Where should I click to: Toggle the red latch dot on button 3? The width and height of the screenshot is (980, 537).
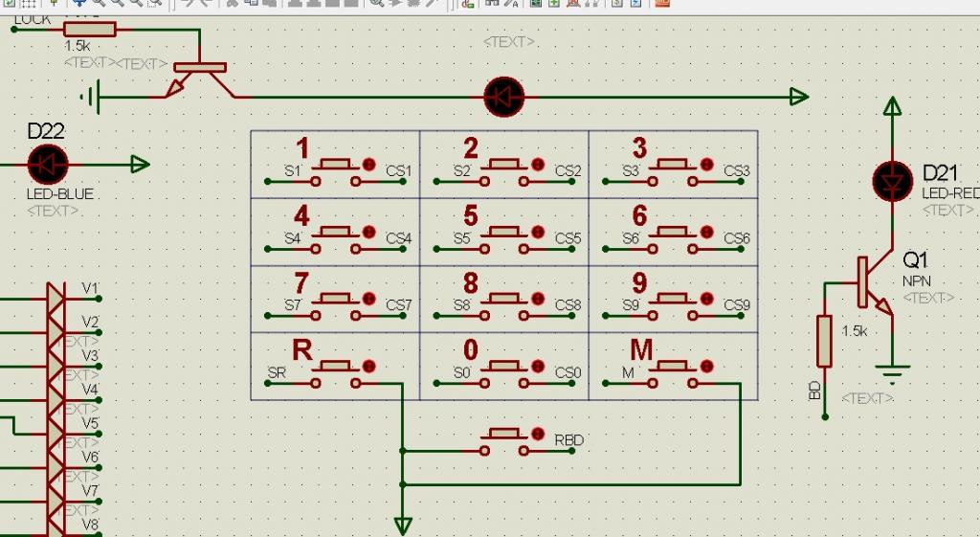point(706,165)
